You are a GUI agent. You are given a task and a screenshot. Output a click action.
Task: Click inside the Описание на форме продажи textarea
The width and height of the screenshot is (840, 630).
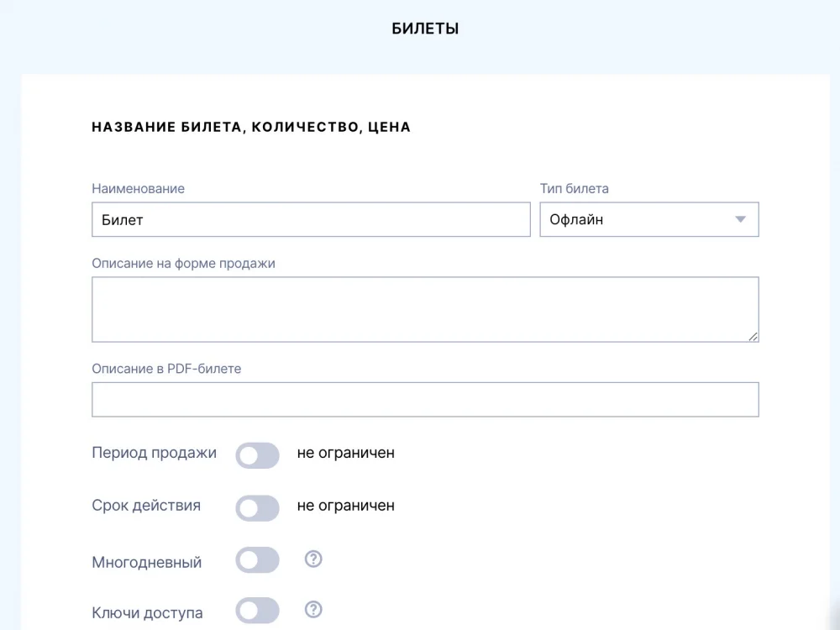point(424,309)
